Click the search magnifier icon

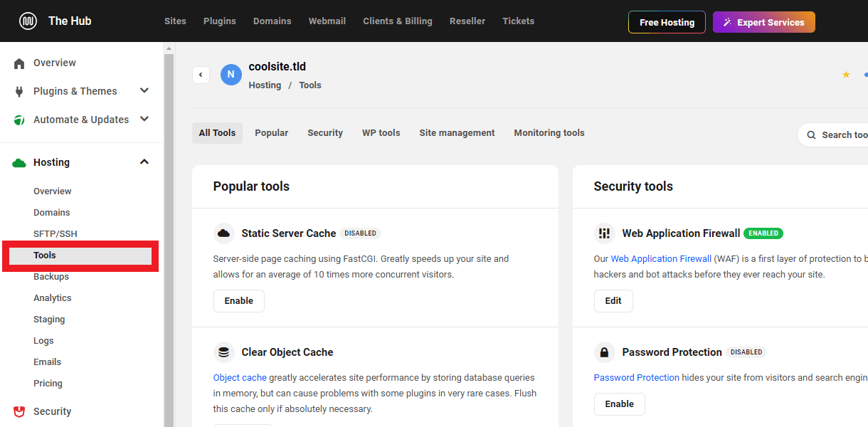pyautogui.click(x=811, y=135)
